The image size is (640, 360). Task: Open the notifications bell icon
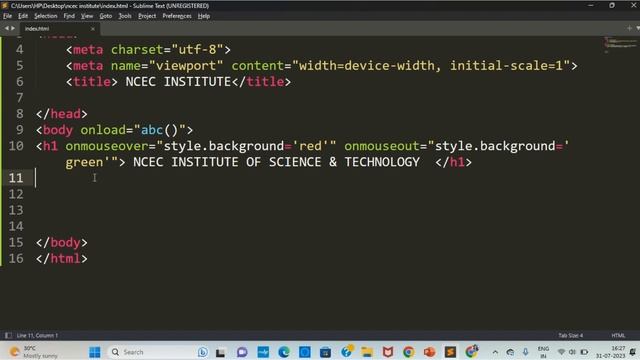[633, 352]
